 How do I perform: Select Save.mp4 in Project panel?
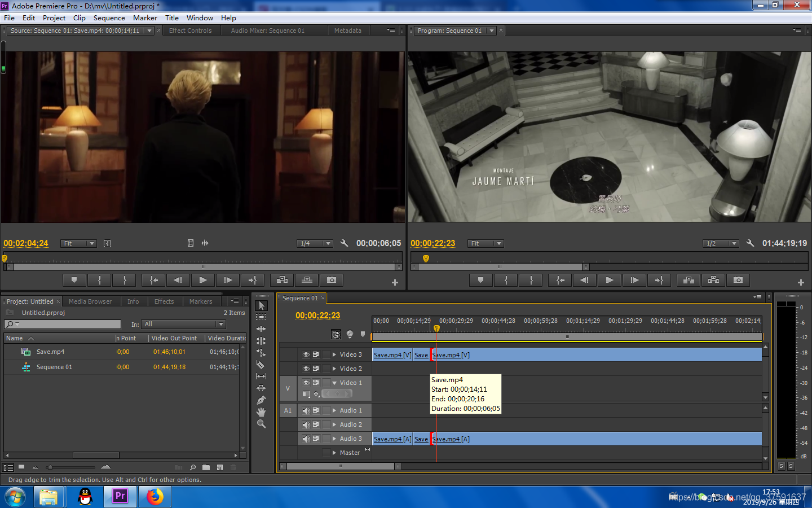51,352
